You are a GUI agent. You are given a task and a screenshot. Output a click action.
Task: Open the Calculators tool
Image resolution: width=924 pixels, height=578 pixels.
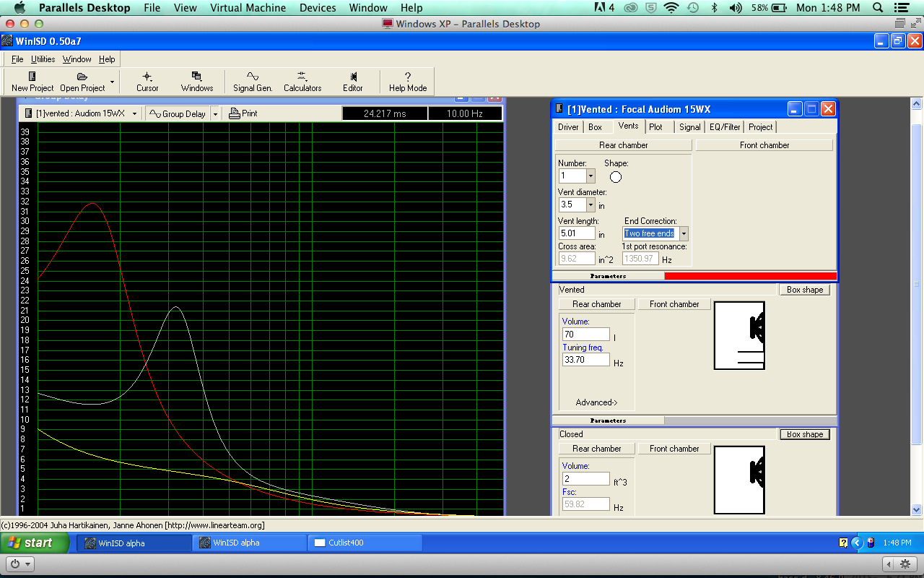point(302,81)
